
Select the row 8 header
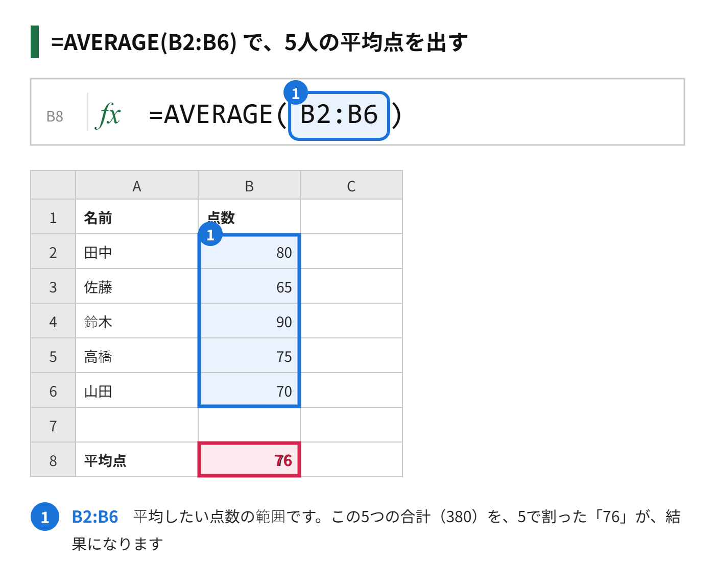[x=53, y=460]
